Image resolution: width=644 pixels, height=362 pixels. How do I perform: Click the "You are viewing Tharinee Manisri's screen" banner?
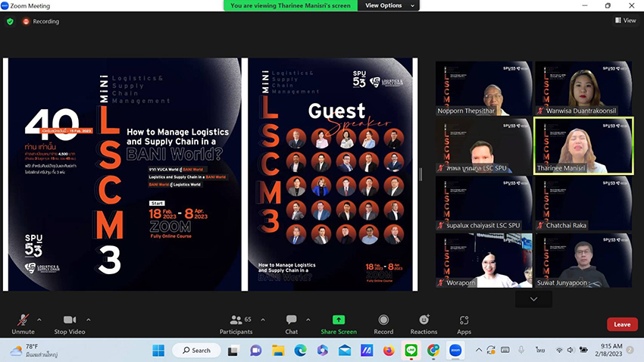tap(290, 5)
